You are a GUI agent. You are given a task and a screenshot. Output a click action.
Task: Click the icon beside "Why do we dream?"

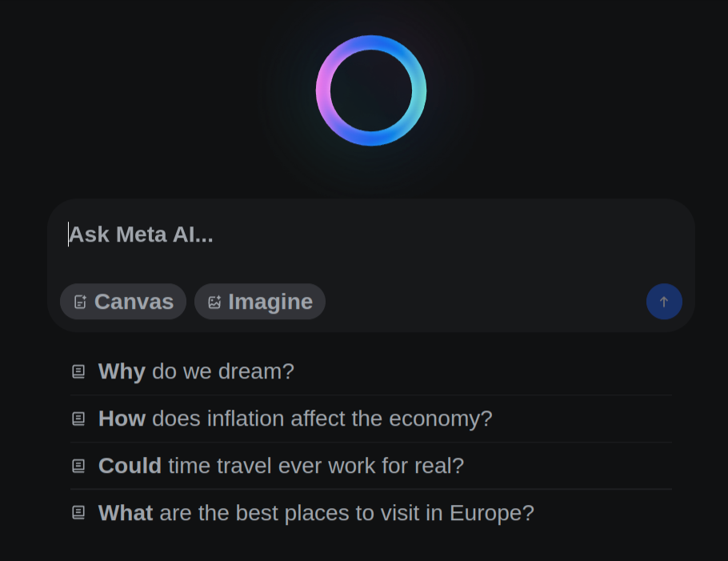coord(78,371)
